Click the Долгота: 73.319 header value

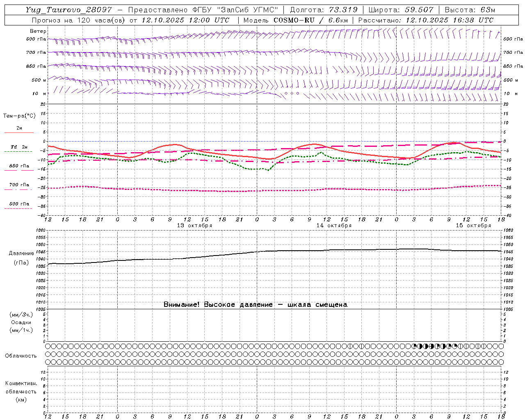[x=324, y=10]
